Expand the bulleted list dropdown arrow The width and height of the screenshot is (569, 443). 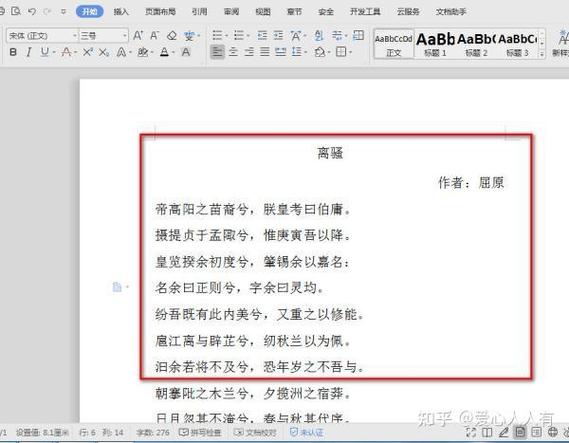[226, 36]
